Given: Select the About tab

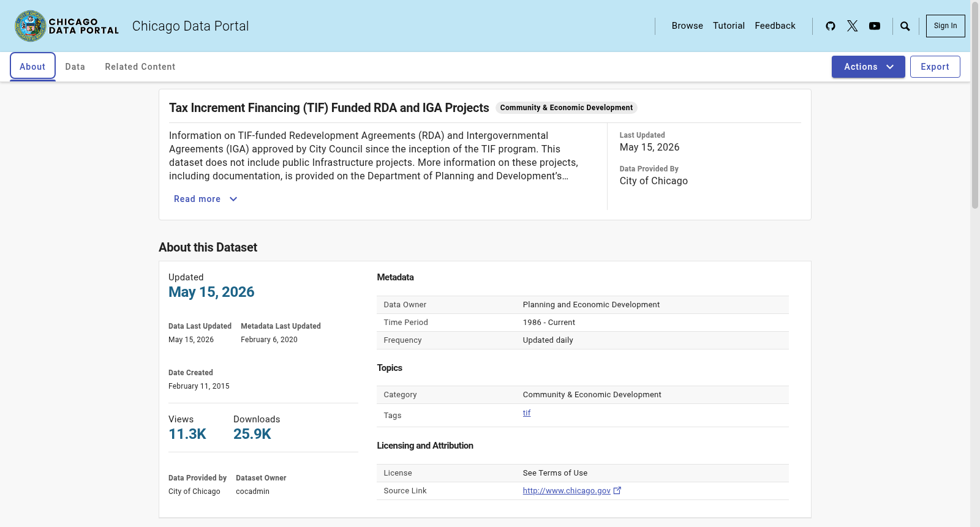Looking at the screenshot, I should (x=32, y=67).
